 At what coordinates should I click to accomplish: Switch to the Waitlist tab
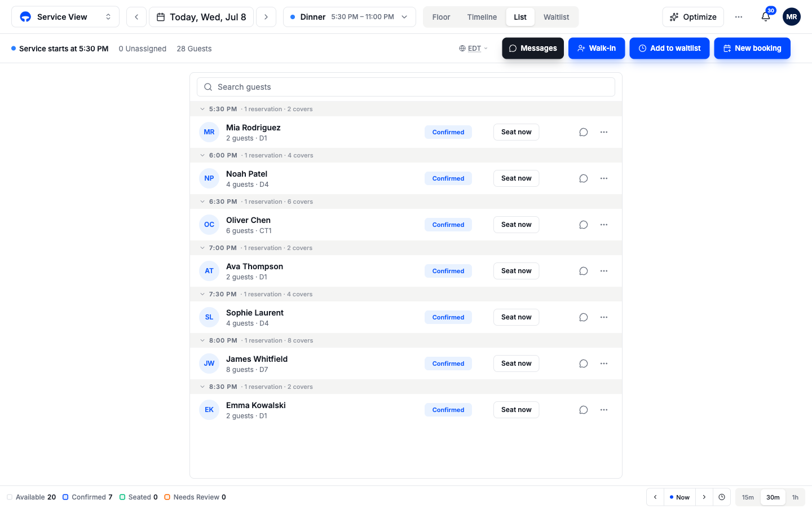[556, 17]
